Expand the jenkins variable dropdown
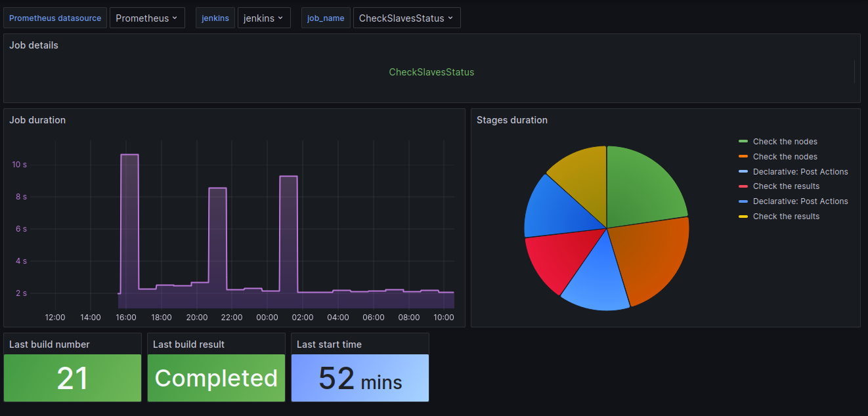 point(263,18)
